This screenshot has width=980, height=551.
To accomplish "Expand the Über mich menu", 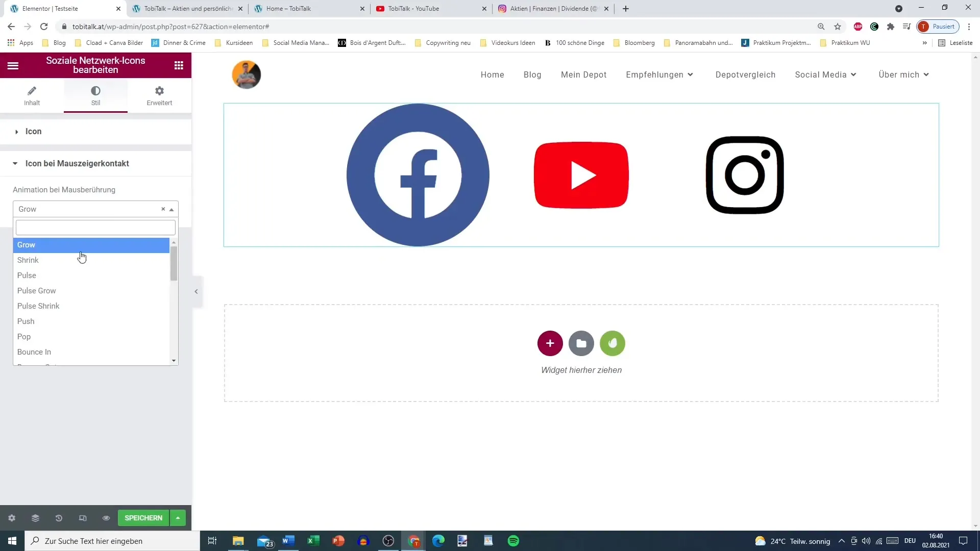I will click(903, 74).
